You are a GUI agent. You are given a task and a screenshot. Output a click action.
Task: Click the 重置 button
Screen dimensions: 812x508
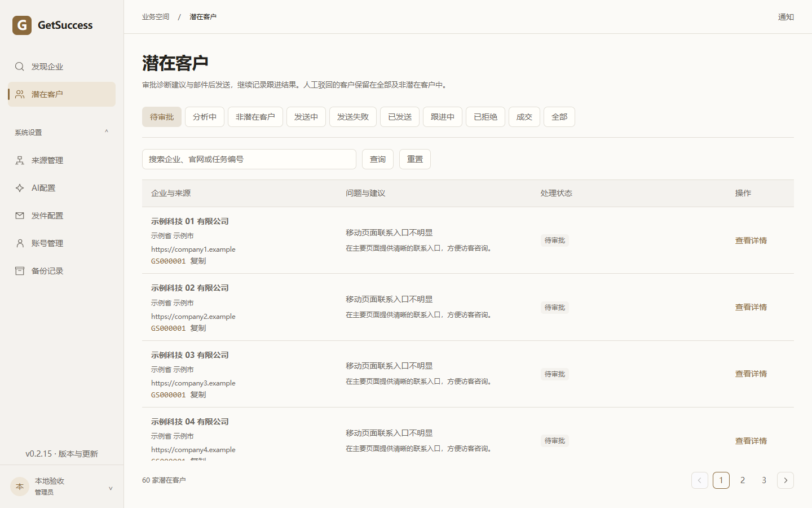point(415,159)
